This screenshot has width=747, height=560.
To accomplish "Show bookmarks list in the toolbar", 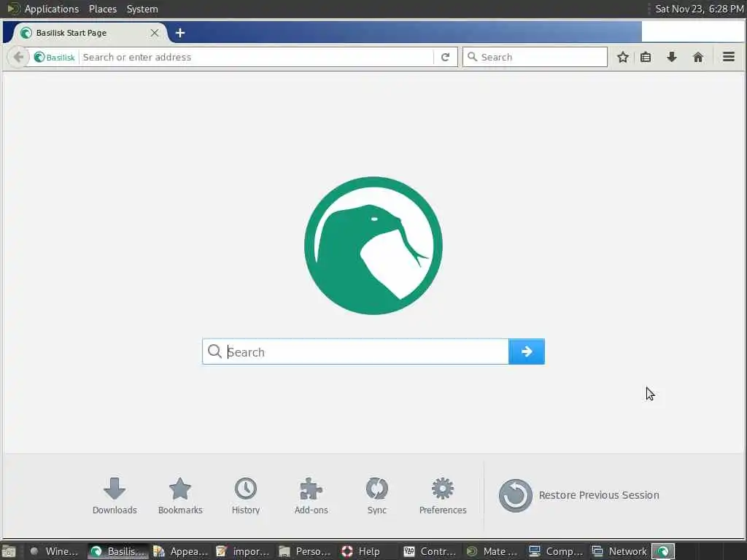I will point(646,58).
